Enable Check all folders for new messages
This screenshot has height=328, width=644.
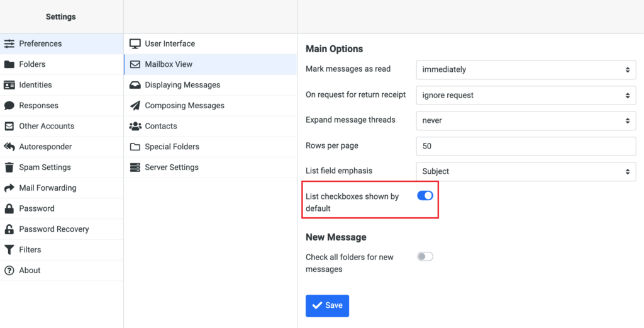[x=425, y=256]
